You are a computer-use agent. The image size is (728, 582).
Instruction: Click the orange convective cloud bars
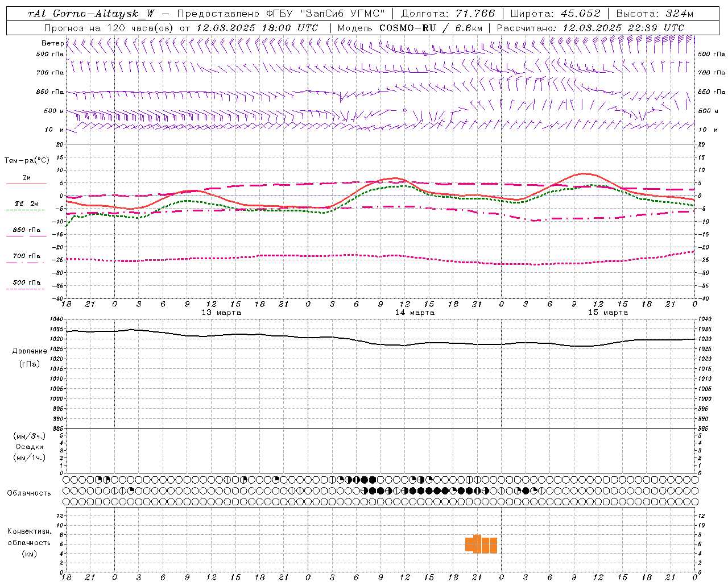[481, 544]
